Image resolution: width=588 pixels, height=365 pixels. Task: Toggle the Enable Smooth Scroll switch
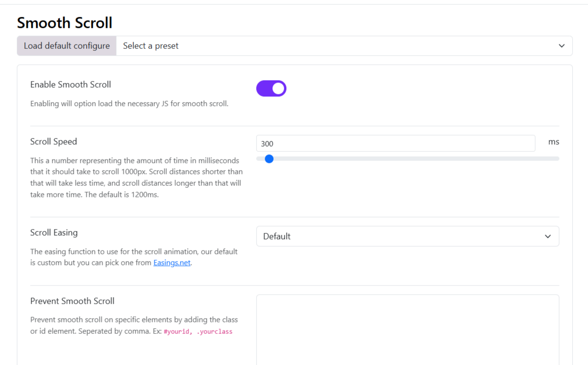tap(271, 89)
